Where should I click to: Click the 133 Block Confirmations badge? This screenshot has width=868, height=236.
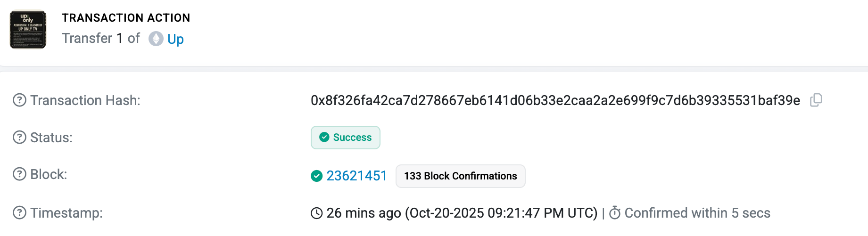click(460, 176)
